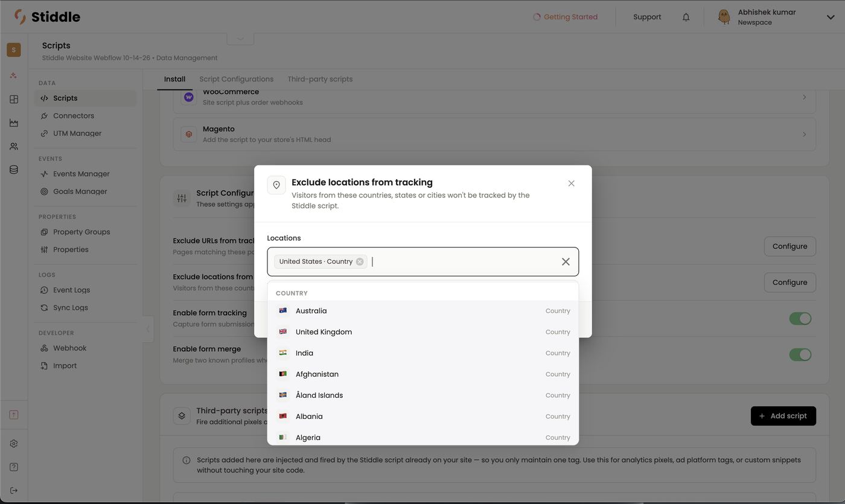
Task: Collapse the sidebar panel arrow
Action: click(148, 329)
